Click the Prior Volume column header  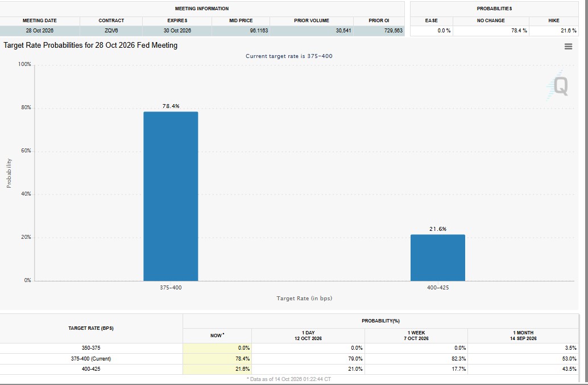click(311, 20)
